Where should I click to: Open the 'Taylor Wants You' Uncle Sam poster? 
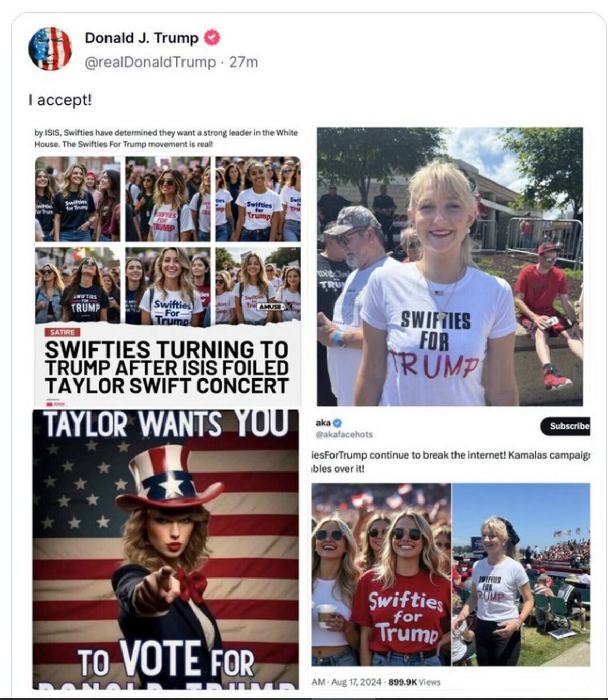(165, 549)
